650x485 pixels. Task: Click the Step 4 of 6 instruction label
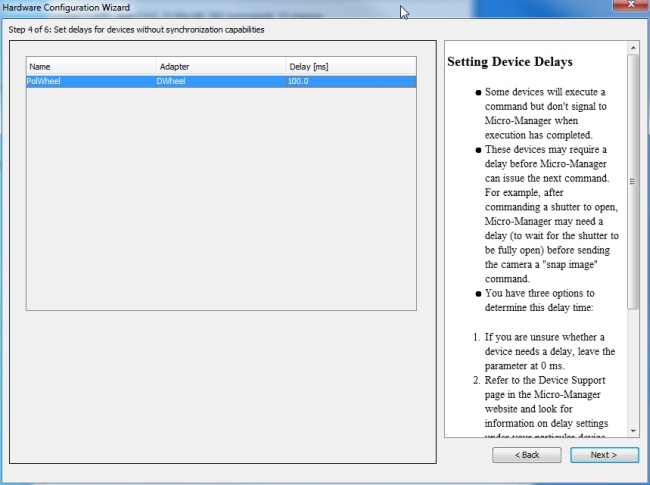point(136,30)
